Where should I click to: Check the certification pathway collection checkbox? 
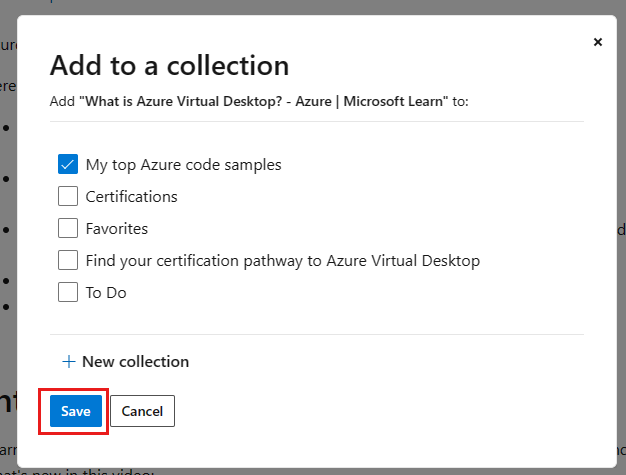coord(68,260)
